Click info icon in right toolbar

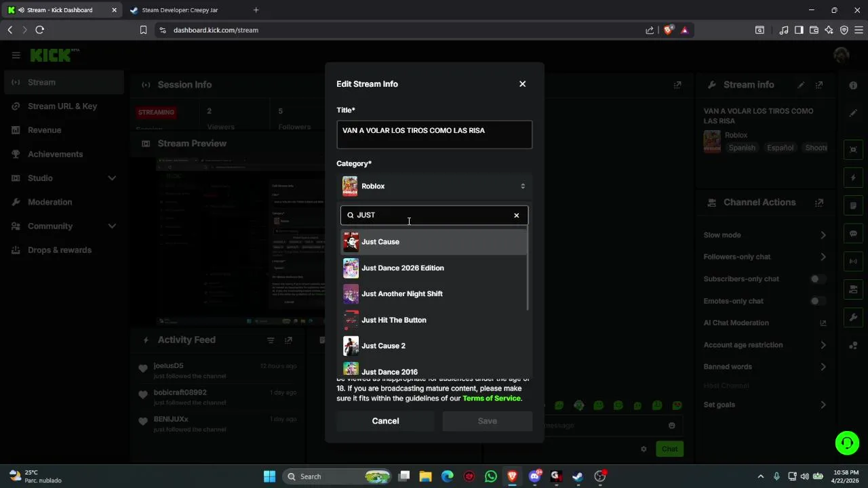[x=853, y=85]
